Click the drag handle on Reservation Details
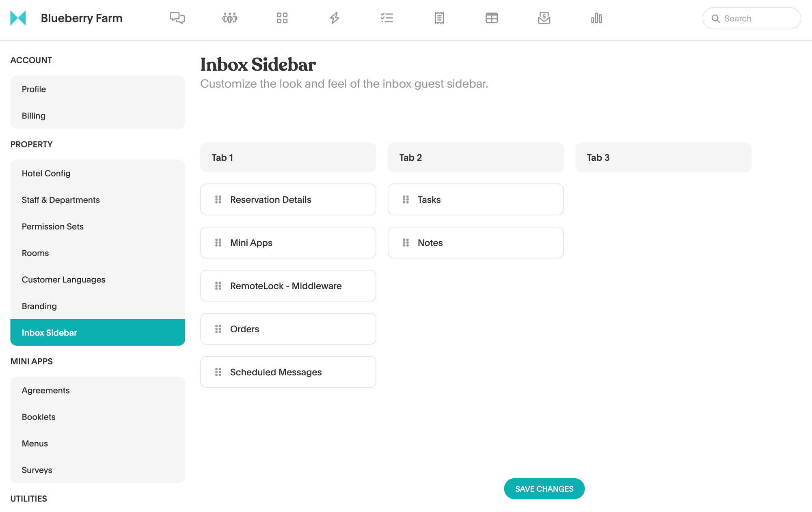Screen dimensions: 812x512 pos(219,199)
